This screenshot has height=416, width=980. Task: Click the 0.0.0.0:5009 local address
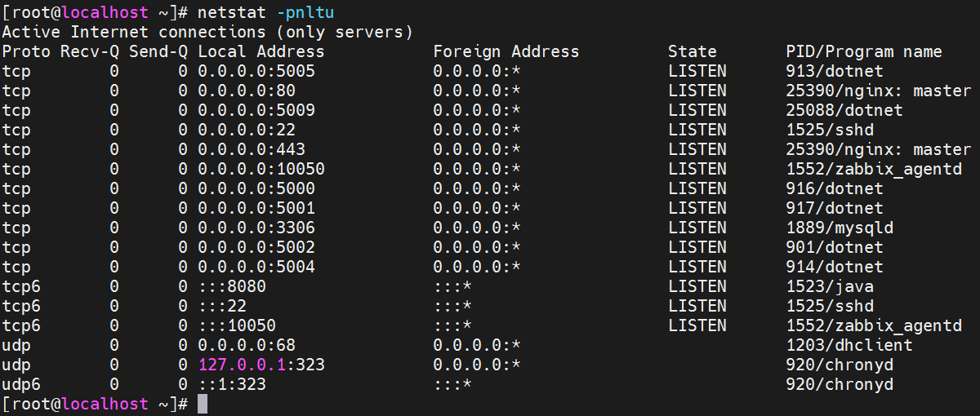click(256, 110)
